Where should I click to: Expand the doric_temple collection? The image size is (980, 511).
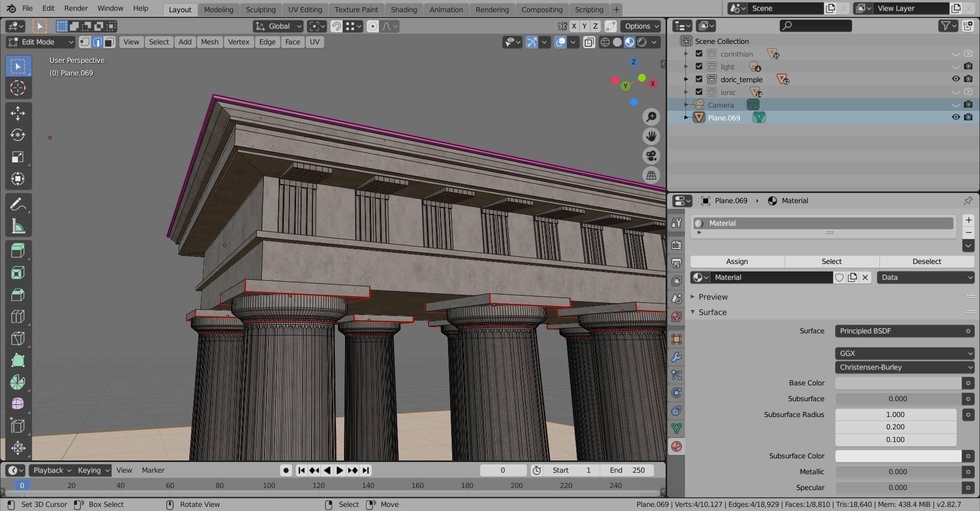686,79
